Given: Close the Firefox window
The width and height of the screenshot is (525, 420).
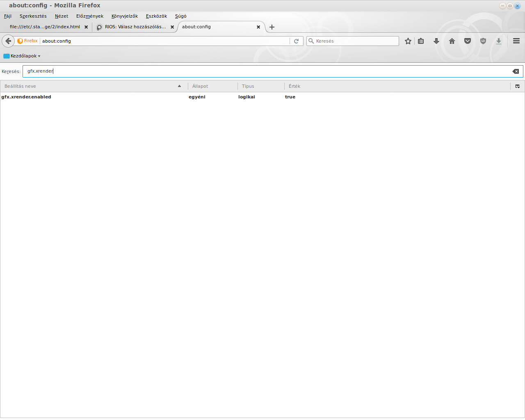Looking at the screenshot, I should click(x=517, y=6).
